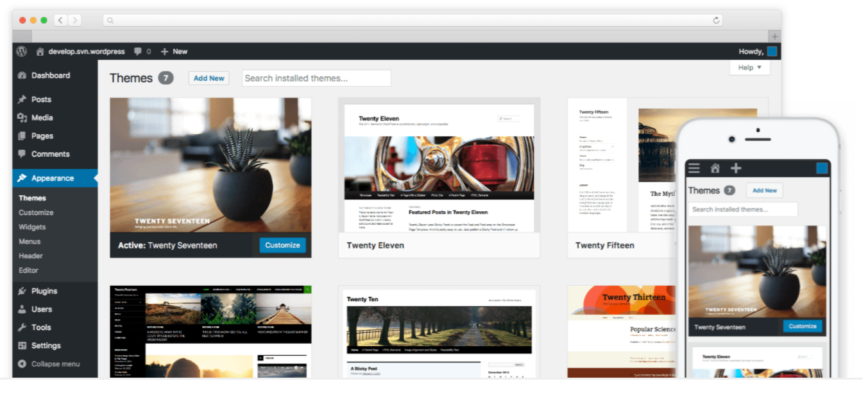Click develop.svn.wordpress site name link
Viewport: 868px width, 395px height.
pyautogui.click(x=87, y=51)
